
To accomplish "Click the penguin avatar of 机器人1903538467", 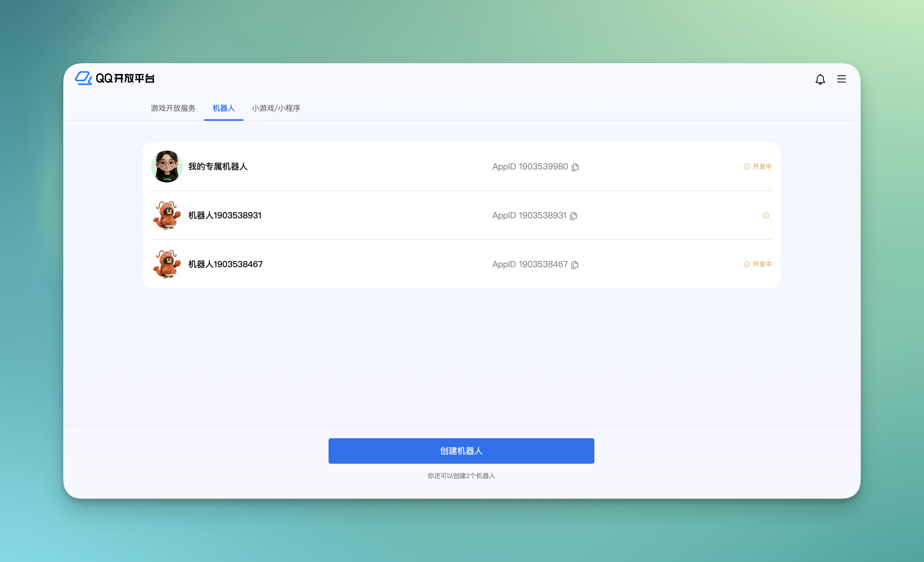I will coord(166,264).
